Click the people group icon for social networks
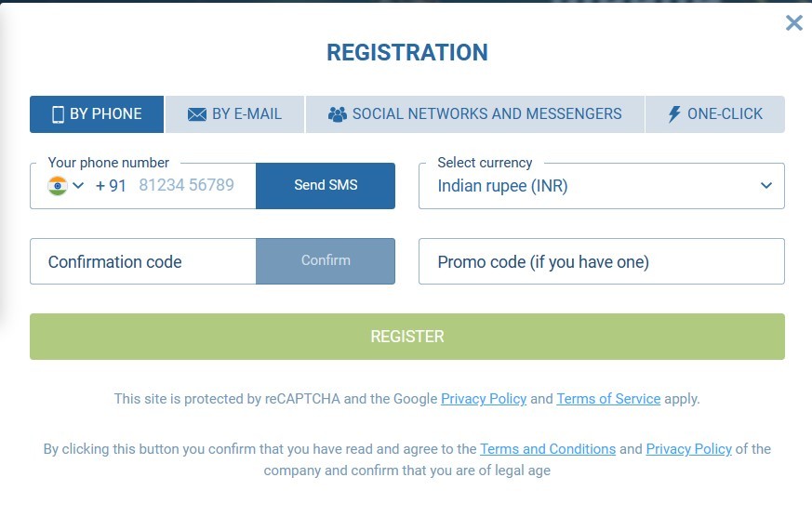 (x=338, y=114)
